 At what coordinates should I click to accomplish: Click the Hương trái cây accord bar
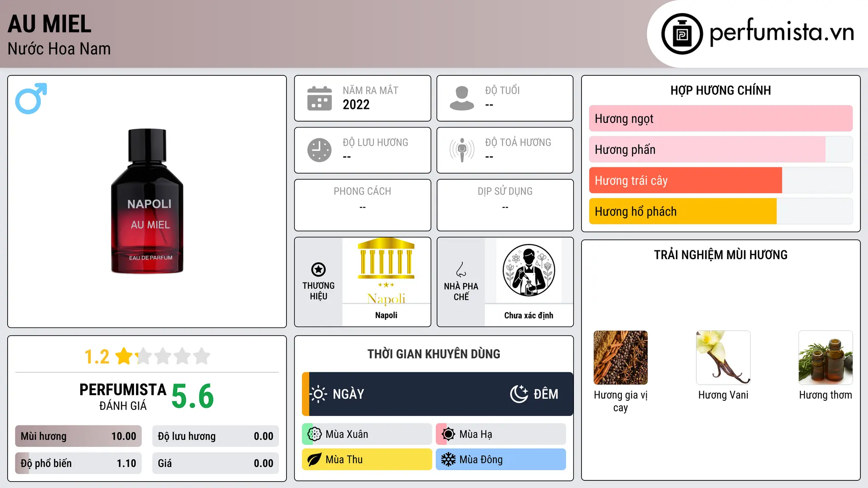point(721,180)
